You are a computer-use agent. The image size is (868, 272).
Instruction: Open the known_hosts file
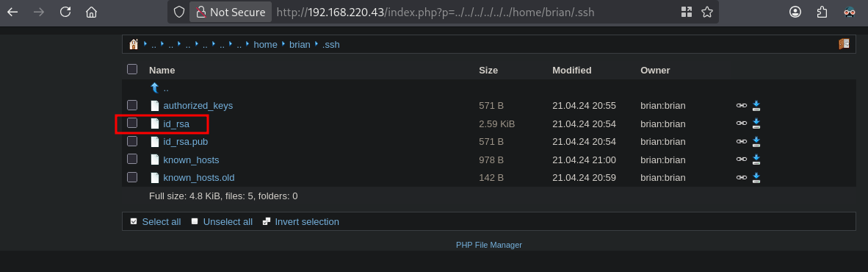pyautogui.click(x=191, y=160)
